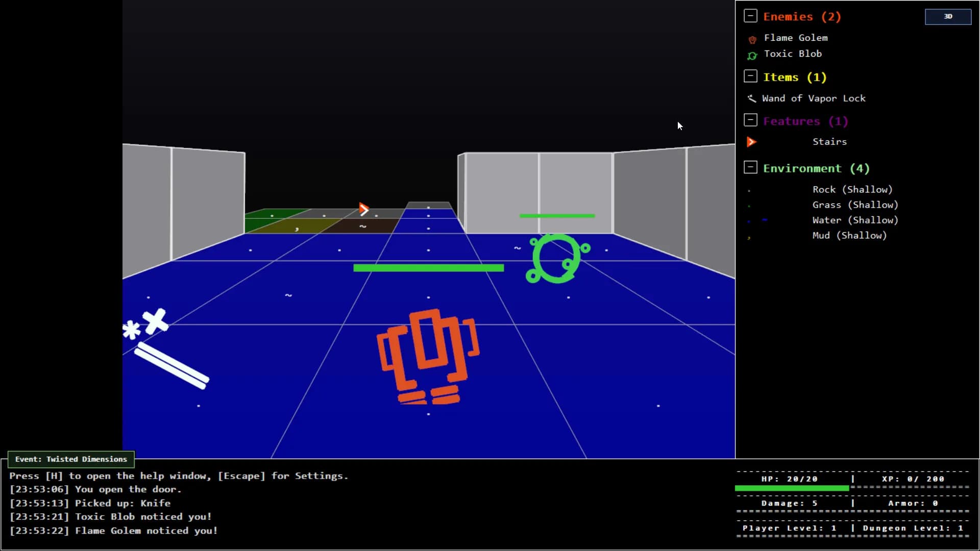The image size is (980, 551).
Task: Click the Player Level: 1 stat
Action: [789, 528]
